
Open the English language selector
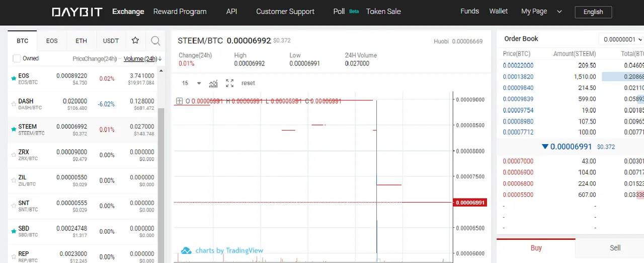tap(593, 12)
